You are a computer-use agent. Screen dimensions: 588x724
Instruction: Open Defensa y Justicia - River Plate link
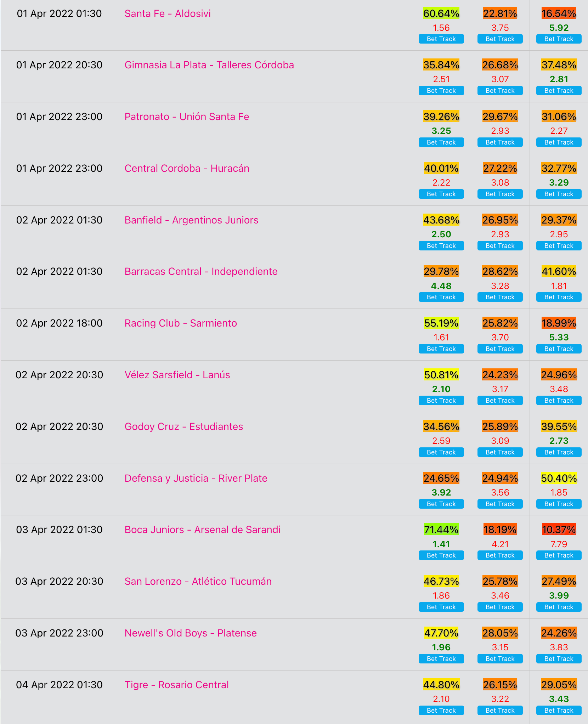pyautogui.click(x=196, y=478)
